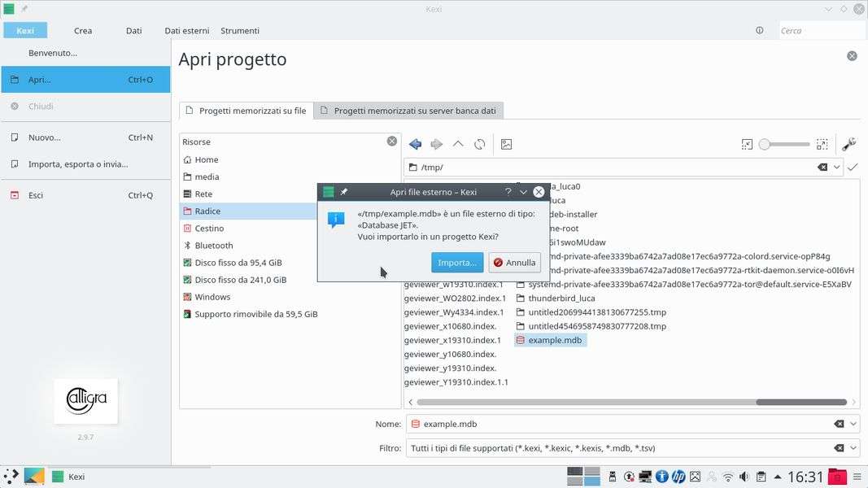Switch to Progetti memorizzati su server tab

point(408,111)
